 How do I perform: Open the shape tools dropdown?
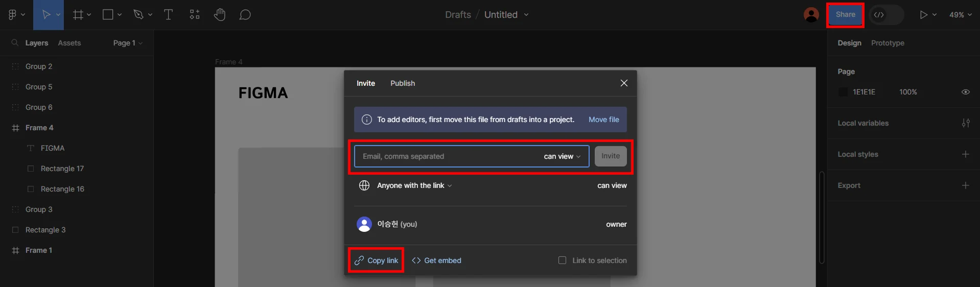pyautogui.click(x=120, y=15)
